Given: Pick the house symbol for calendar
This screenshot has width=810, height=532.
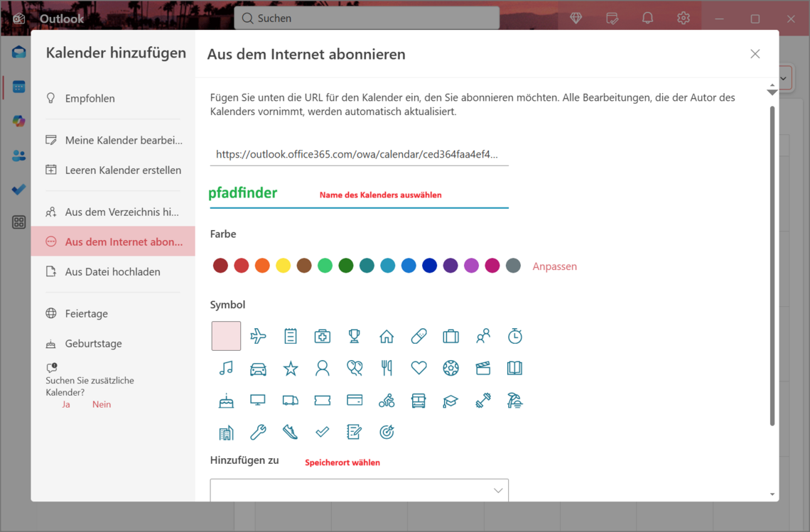Looking at the screenshot, I should click(387, 336).
